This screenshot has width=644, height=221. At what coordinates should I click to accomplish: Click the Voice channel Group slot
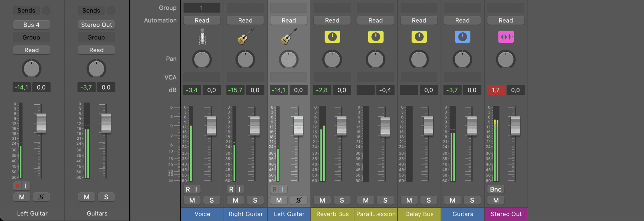click(x=202, y=8)
